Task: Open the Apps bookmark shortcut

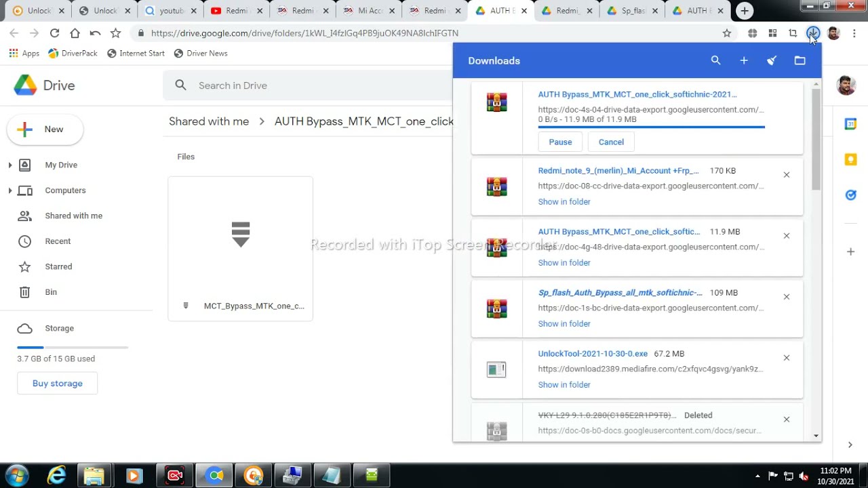Action: pos(24,53)
